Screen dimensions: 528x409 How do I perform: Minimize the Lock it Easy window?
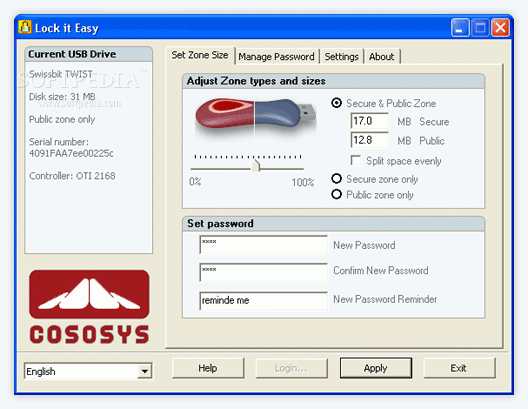(460, 28)
